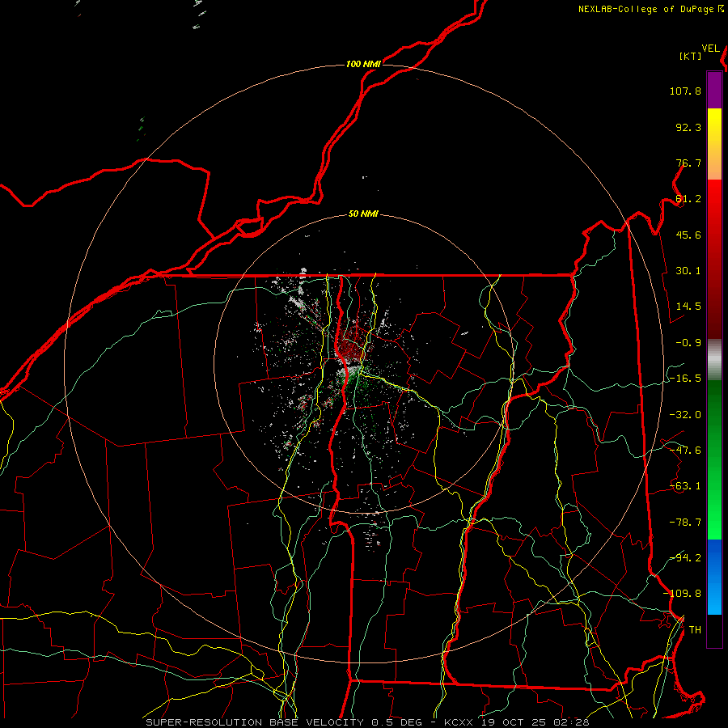Click the VEL legend title
Screen dimensions: 728x728
click(x=710, y=49)
